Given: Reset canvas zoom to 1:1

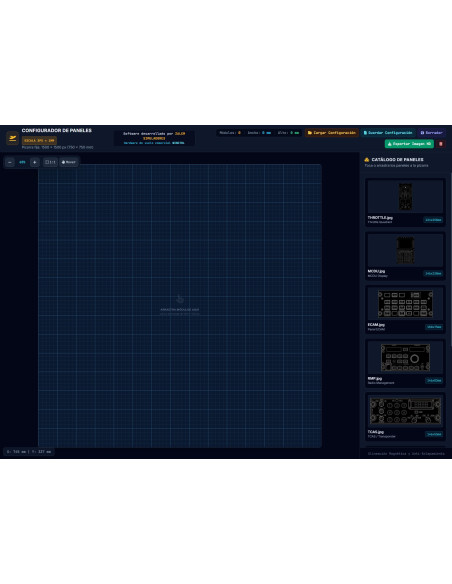Looking at the screenshot, I should (50, 162).
